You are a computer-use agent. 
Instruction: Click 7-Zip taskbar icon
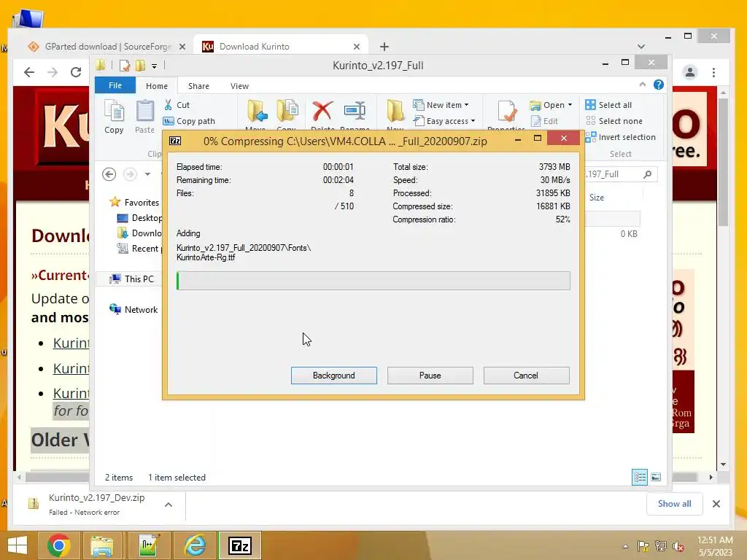(239, 545)
